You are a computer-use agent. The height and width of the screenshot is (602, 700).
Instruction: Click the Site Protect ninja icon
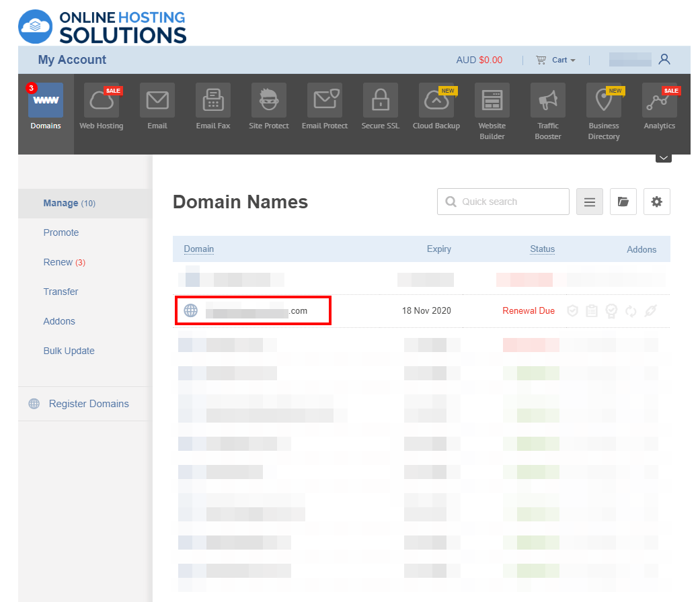click(268, 101)
